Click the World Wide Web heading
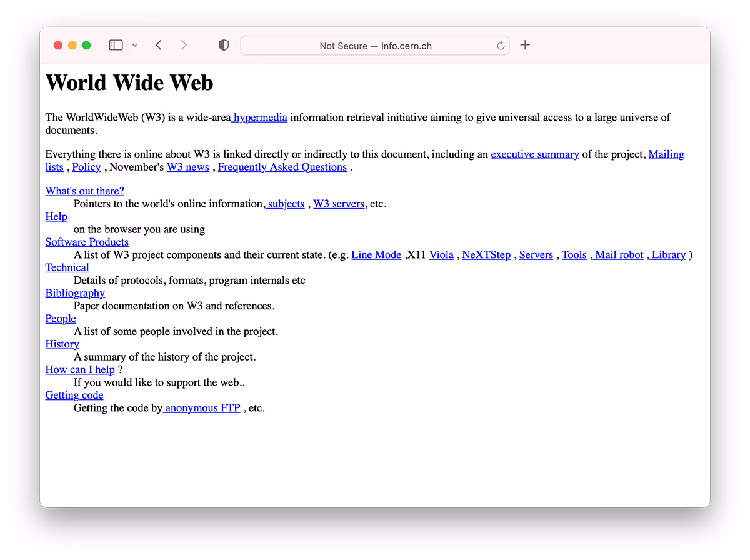Viewport: 750px width, 560px height. tap(129, 82)
